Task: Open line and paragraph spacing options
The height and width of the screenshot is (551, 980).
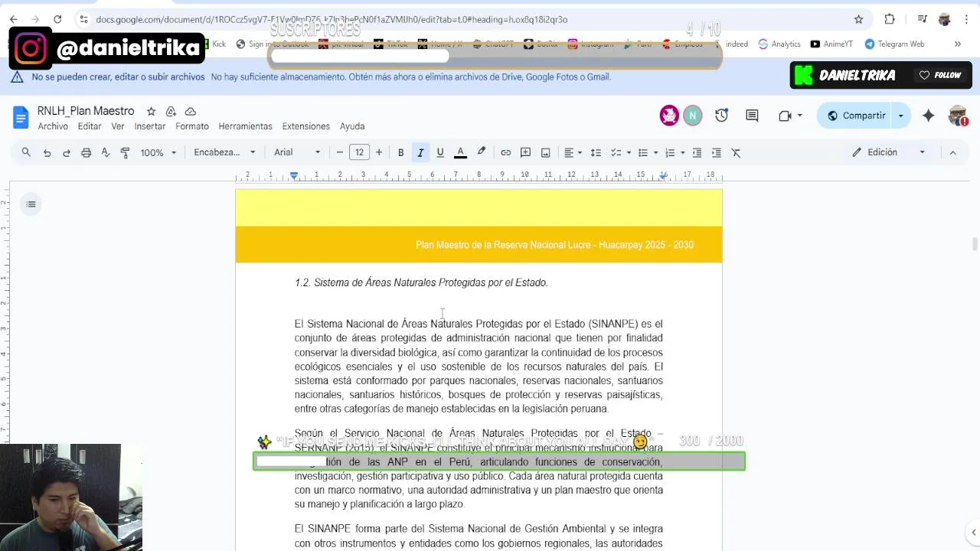Action: (596, 152)
